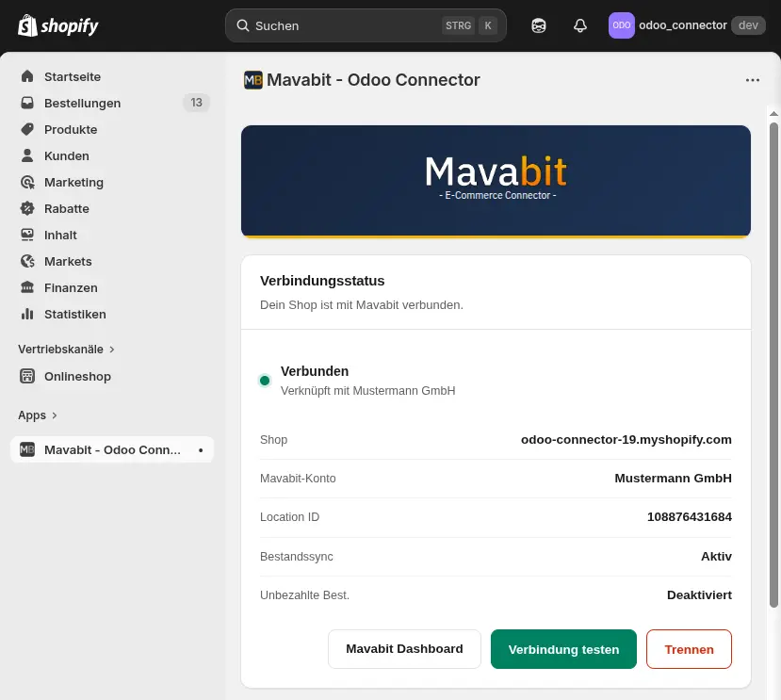Select the Produkte tag icon
The height and width of the screenshot is (700, 781).
pyautogui.click(x=26, y=129)
